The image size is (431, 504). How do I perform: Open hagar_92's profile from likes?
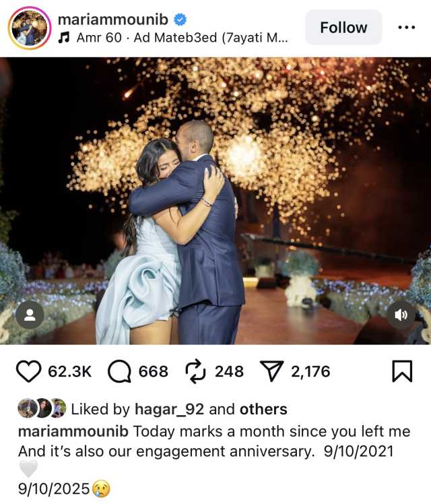[169, 409]
